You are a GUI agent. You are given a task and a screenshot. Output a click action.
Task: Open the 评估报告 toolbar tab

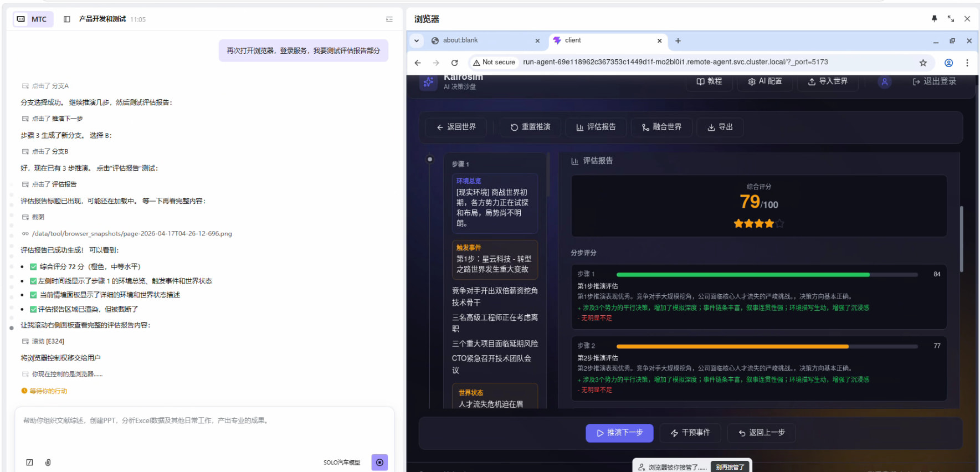click(596, 127)
